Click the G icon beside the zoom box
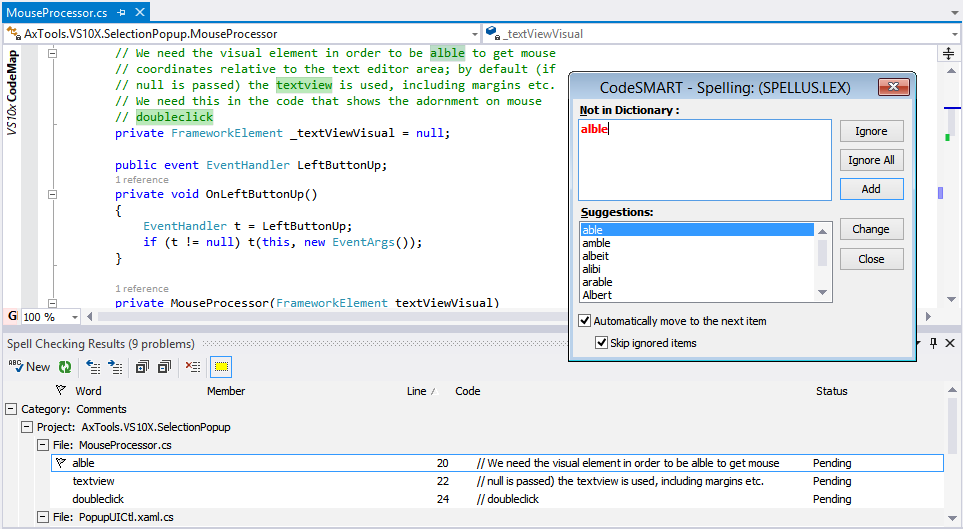 (x=12, y=316)
